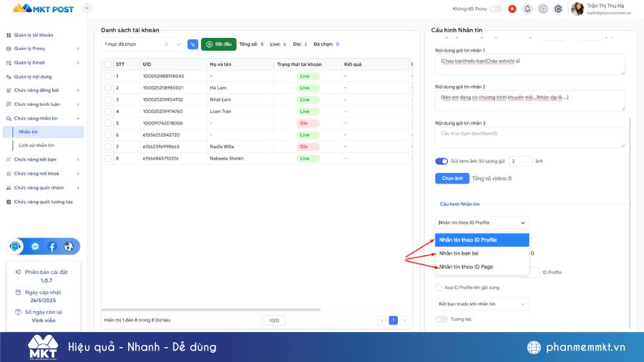Click the Cấu hình panel vertical scrollbar
This screenshot has width=644, height=362.
pos(630,222)
